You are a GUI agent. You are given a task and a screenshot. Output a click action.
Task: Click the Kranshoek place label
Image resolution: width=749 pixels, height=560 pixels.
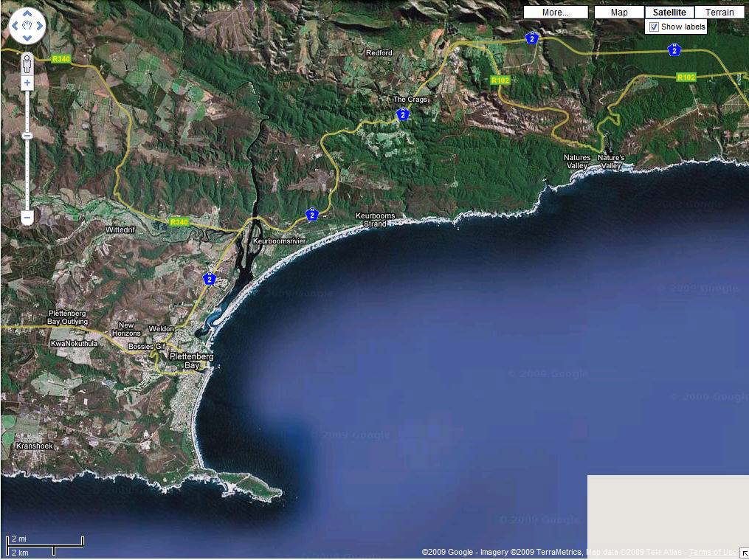pos(35,446)
